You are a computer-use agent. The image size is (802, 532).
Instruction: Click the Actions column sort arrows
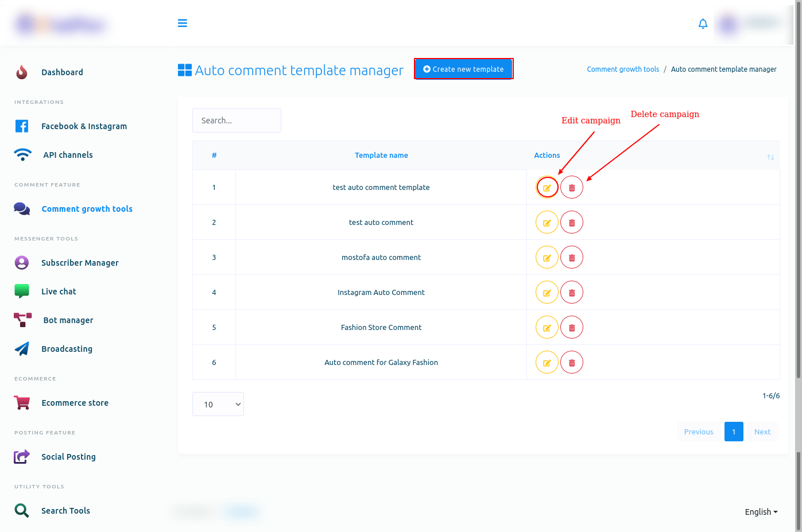tap(770, 157)
